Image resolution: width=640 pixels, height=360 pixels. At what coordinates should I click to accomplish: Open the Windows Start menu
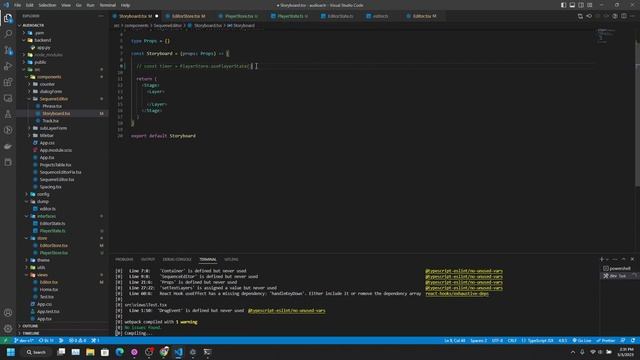pos(11,352)
